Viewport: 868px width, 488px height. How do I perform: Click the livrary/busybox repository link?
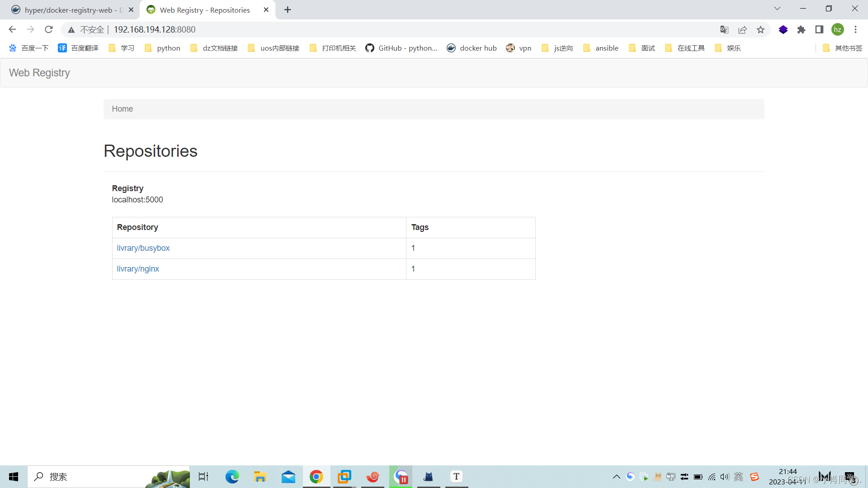[143, 248]
